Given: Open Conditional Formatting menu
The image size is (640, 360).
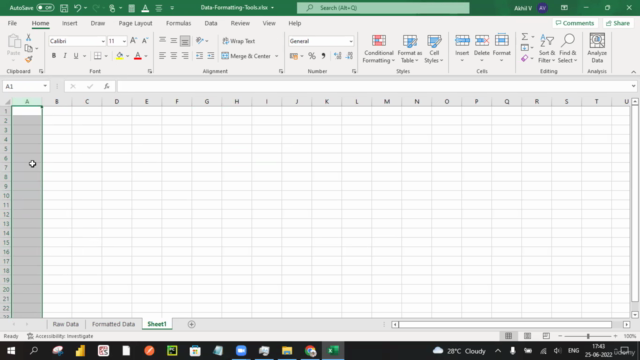Looking at the screenshot, I should coord(378,49).
